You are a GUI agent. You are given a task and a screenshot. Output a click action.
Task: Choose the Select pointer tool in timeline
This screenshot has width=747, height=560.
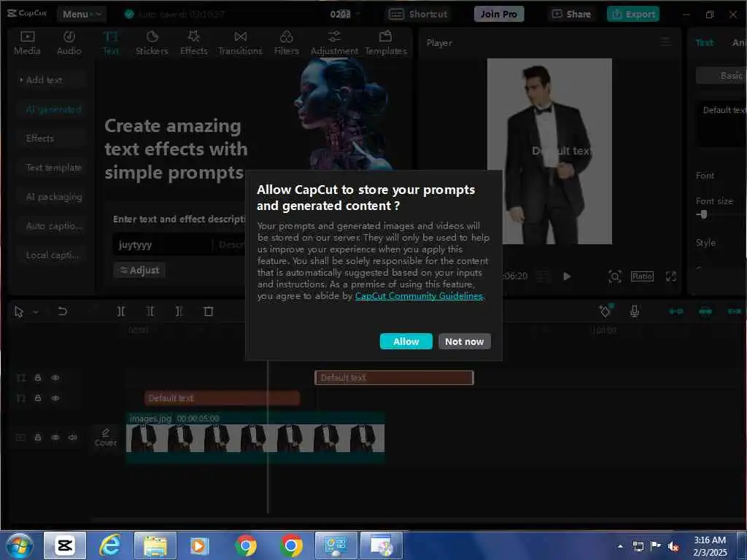[18, 312]
